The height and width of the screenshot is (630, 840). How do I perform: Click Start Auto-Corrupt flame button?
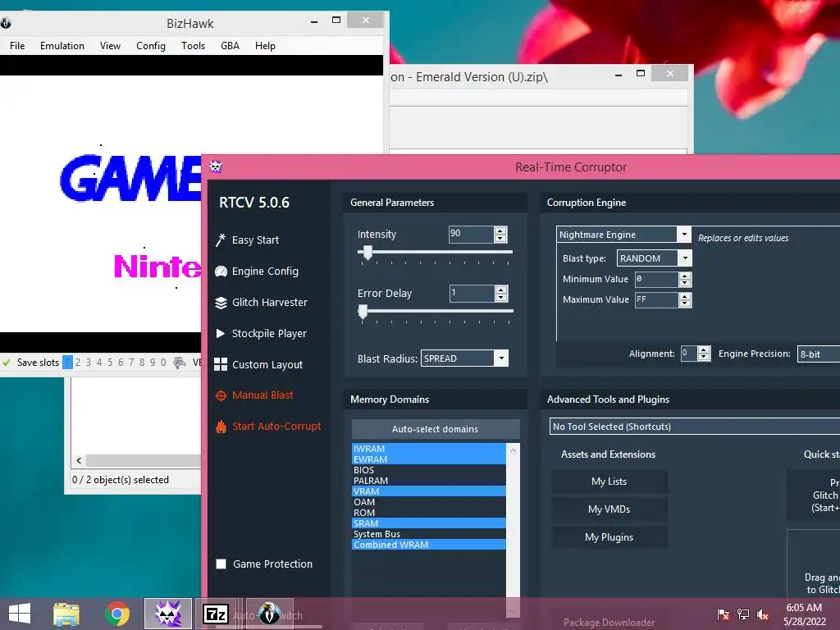click(268, 427)
